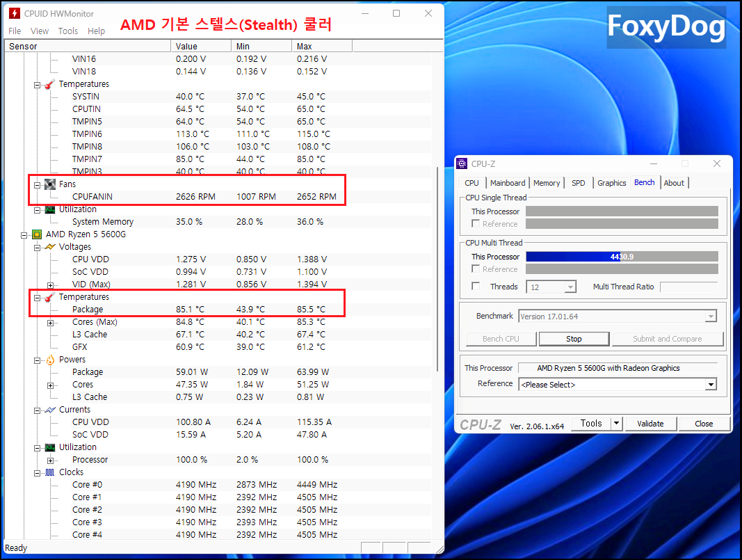The height and width of the screenshot is (560, 742).
Task: Open the Benchmark version dropdown
Action: pos(711,317)
